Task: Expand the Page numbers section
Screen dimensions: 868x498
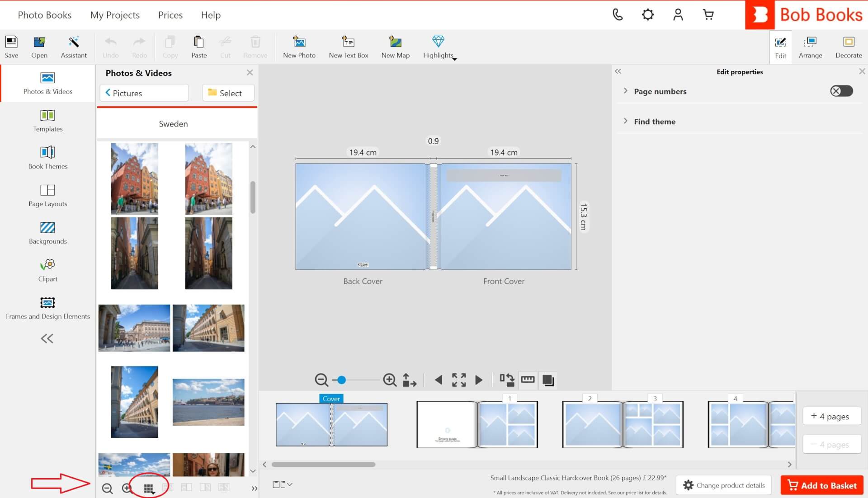Action: tap(626, 91)
